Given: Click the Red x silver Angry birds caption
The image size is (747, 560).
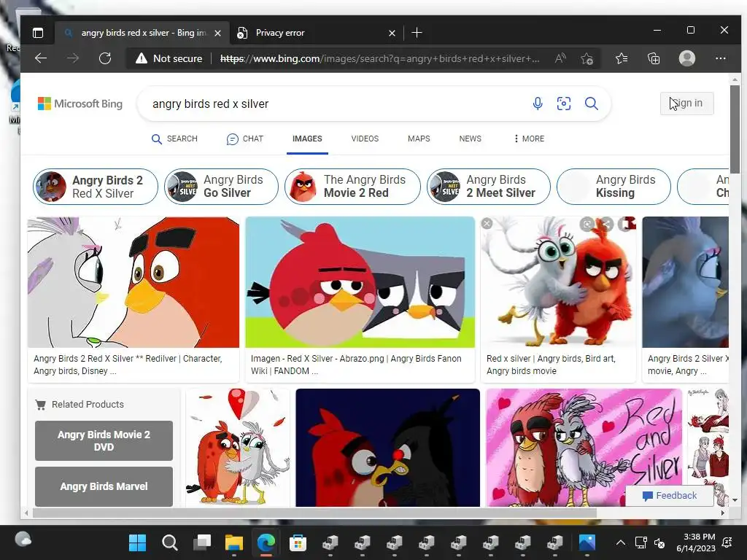Looking at the screenshot, I should tap(551, 365).
